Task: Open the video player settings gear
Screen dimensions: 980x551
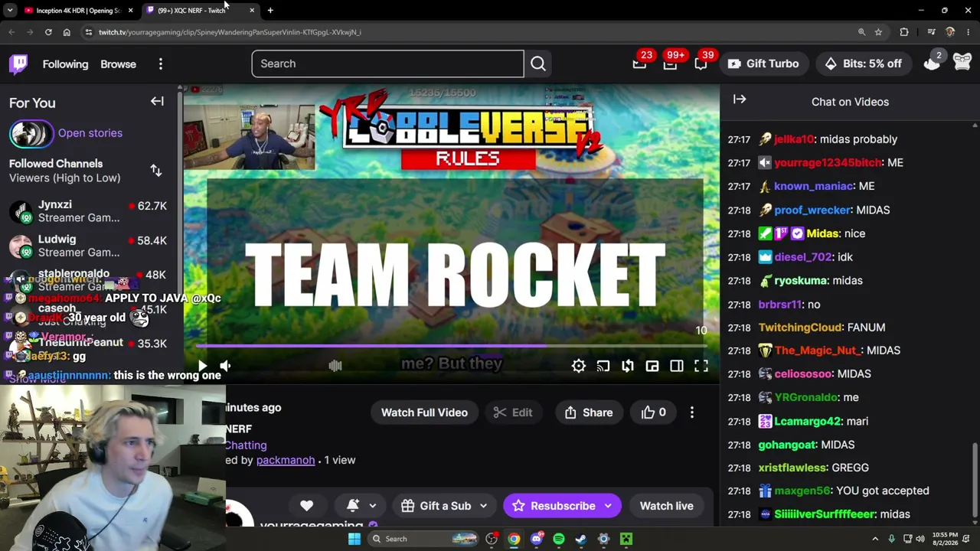Action: 579,367
